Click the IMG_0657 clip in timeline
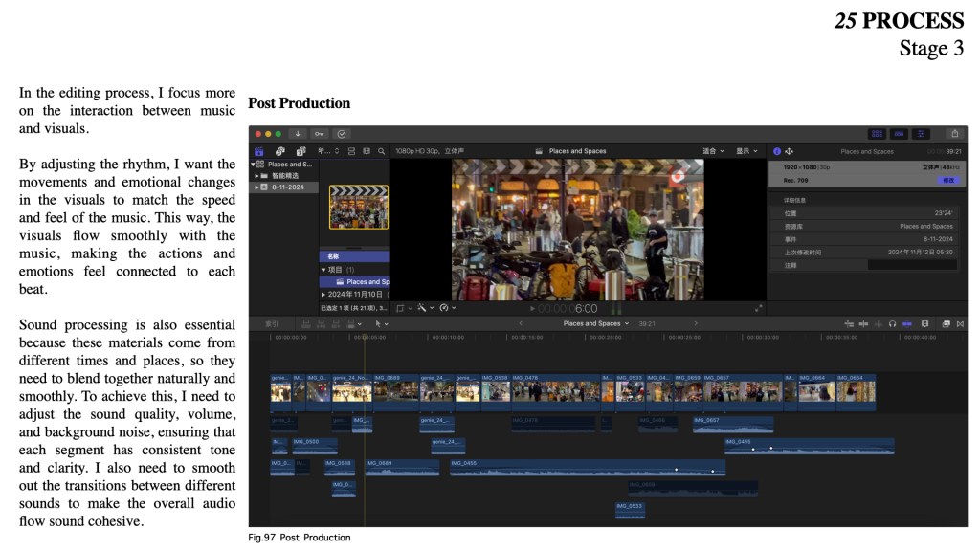Viewport: 980px width, 551px height. click(x=744, y=391)
